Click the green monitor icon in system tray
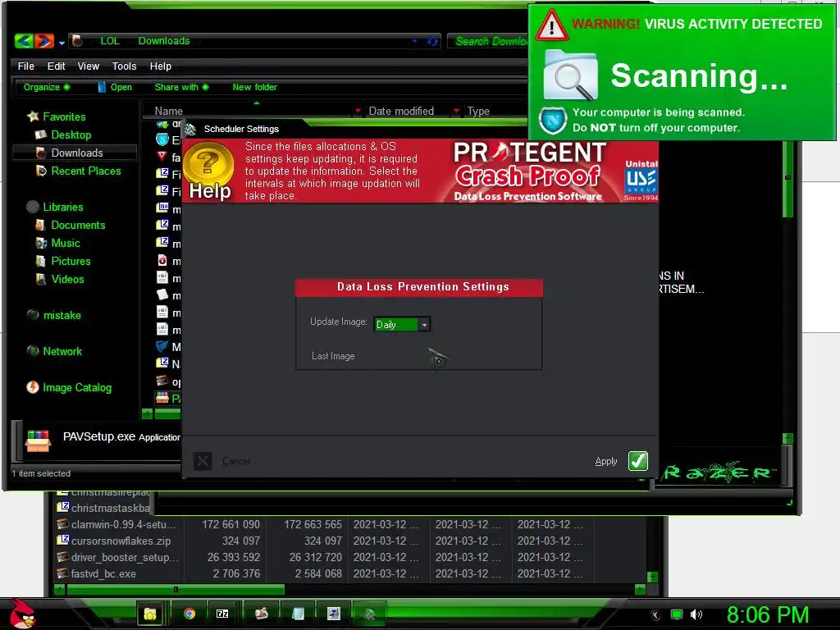This screenshot has height=630, width=840. point(677,614)
